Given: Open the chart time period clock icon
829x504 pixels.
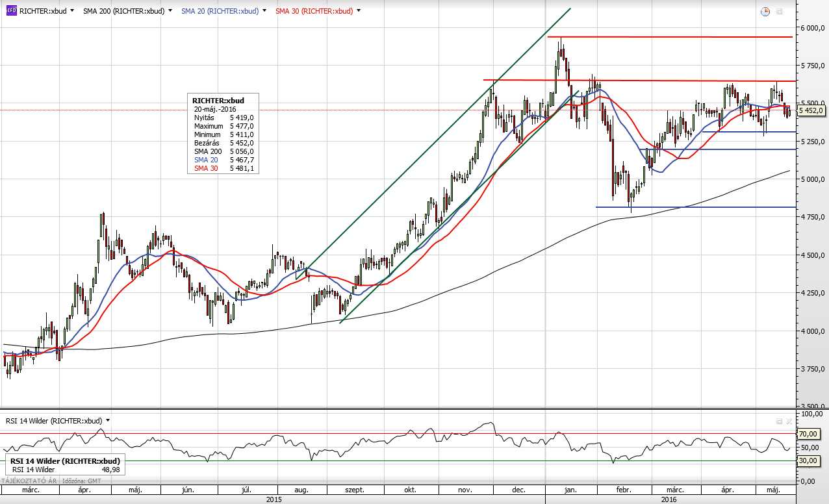Looking at the screenshot, I should pos(765,11).
